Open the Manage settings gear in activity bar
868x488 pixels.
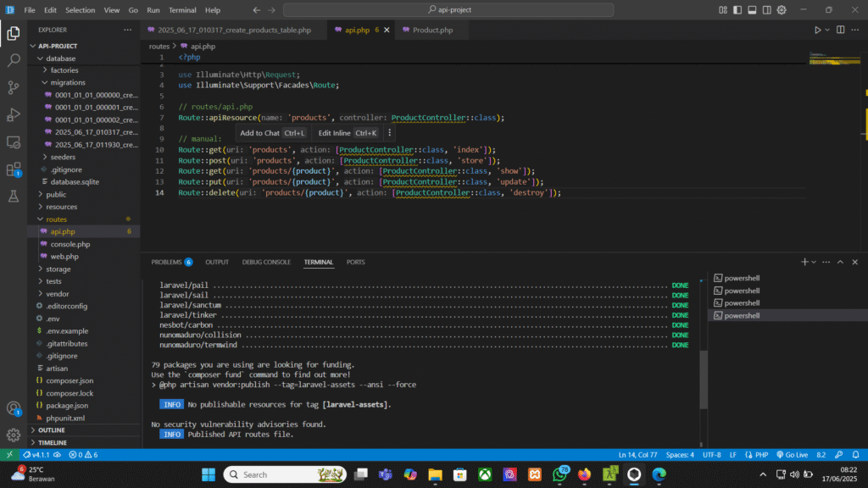14,435
